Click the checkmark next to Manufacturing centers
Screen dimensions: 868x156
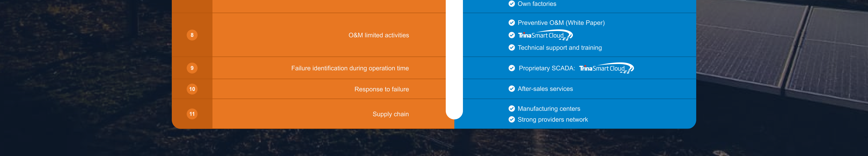point(512,109)
